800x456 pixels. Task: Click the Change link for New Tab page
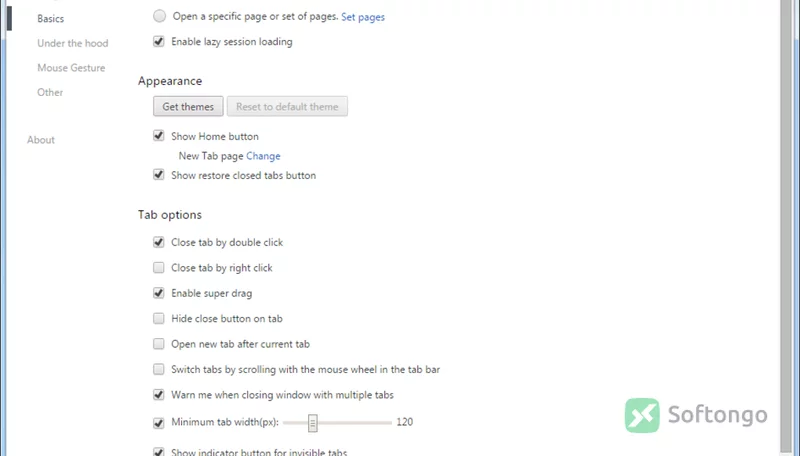tap(263, 156)
